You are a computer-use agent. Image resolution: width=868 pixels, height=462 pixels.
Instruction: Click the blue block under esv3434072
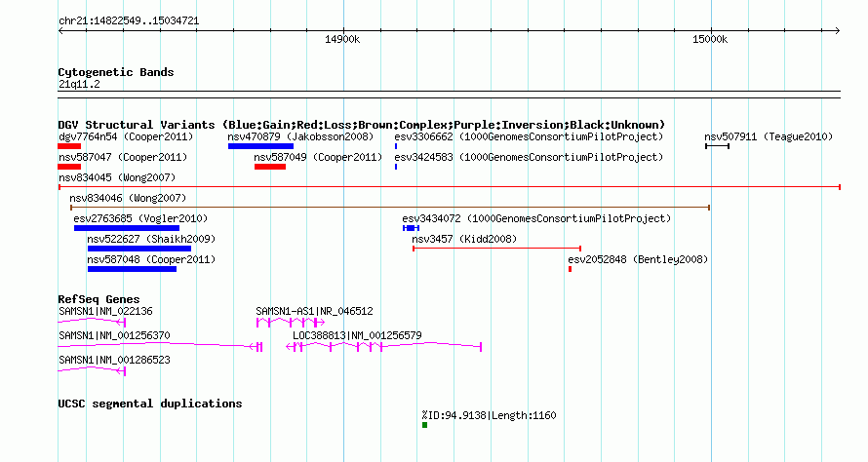[x=411, y=228]
